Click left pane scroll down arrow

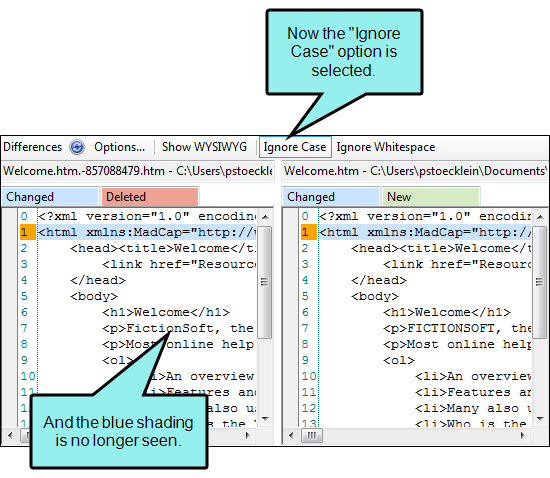[266, 418]
